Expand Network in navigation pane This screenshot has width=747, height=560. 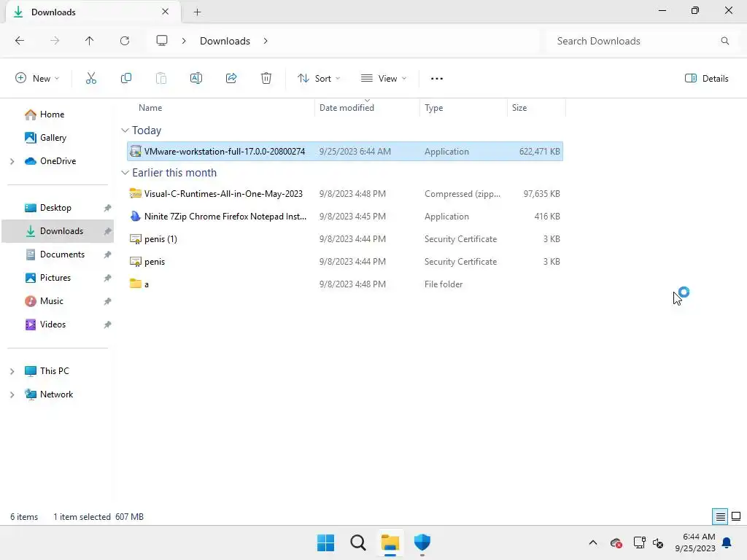pos(12,394)
